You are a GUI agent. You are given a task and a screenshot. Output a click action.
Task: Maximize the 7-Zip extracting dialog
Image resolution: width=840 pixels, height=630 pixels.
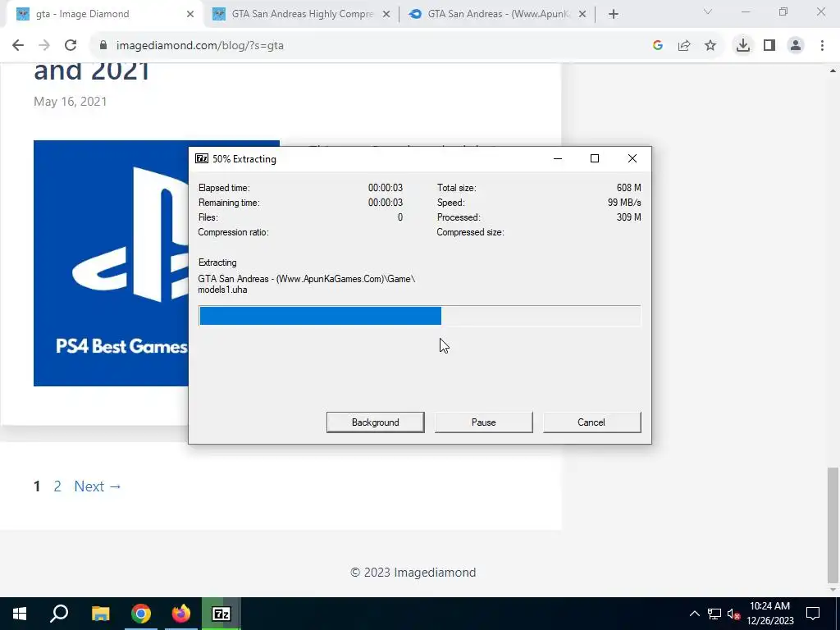(595, 158)
